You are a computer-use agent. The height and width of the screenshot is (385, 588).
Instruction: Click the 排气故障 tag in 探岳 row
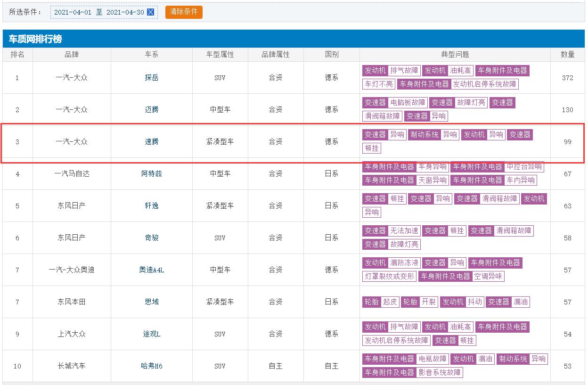[404, 71]
